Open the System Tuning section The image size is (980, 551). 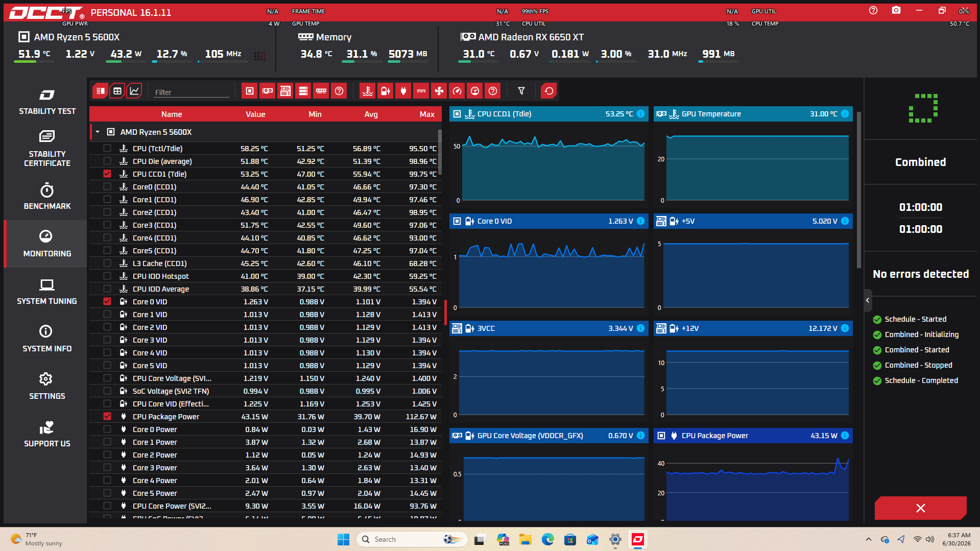[47, 292]
